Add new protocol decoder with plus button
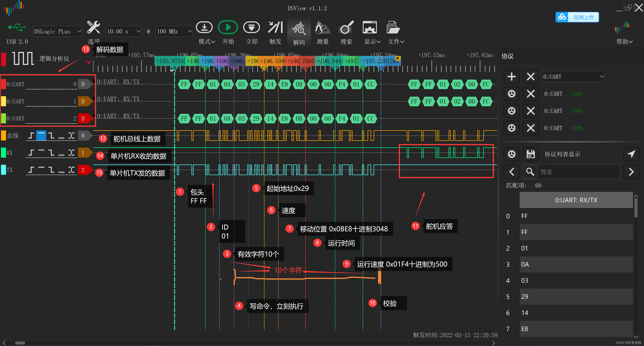 click(512, 77)
